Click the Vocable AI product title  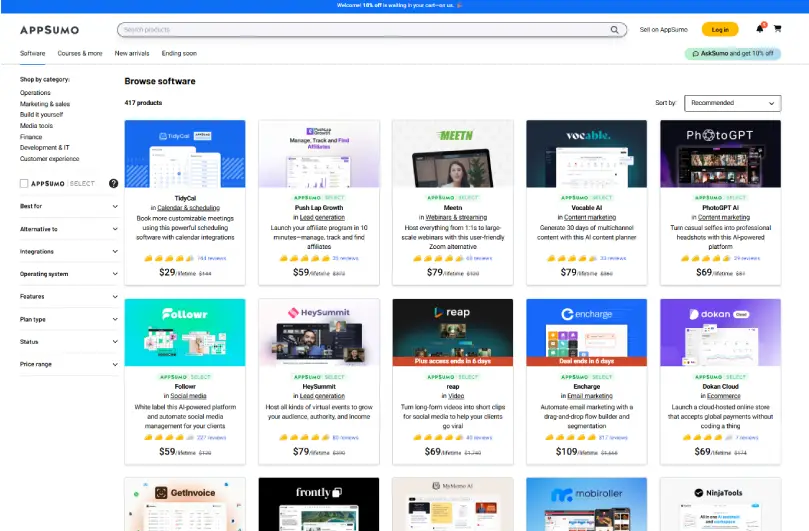point(587,208)
